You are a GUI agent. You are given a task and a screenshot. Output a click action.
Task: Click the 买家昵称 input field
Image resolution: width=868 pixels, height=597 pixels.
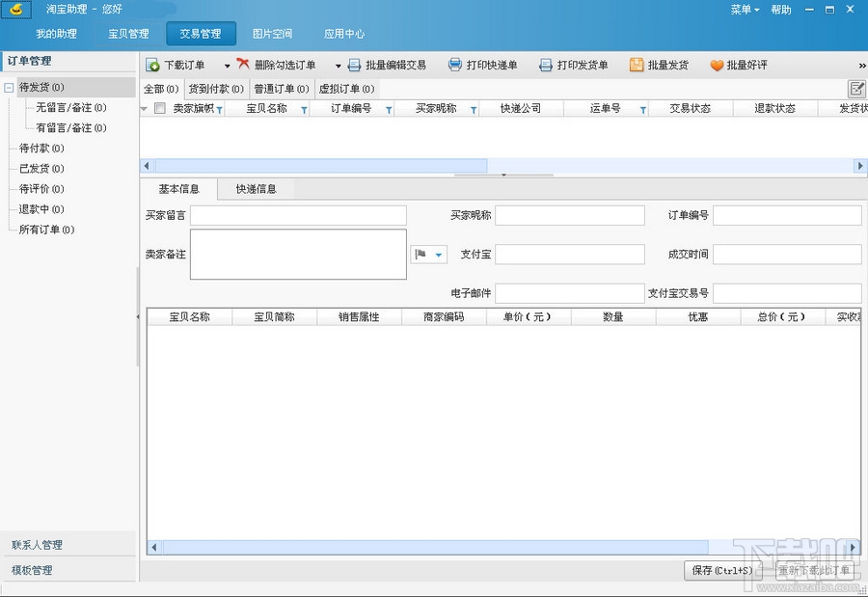pos(570,215)
